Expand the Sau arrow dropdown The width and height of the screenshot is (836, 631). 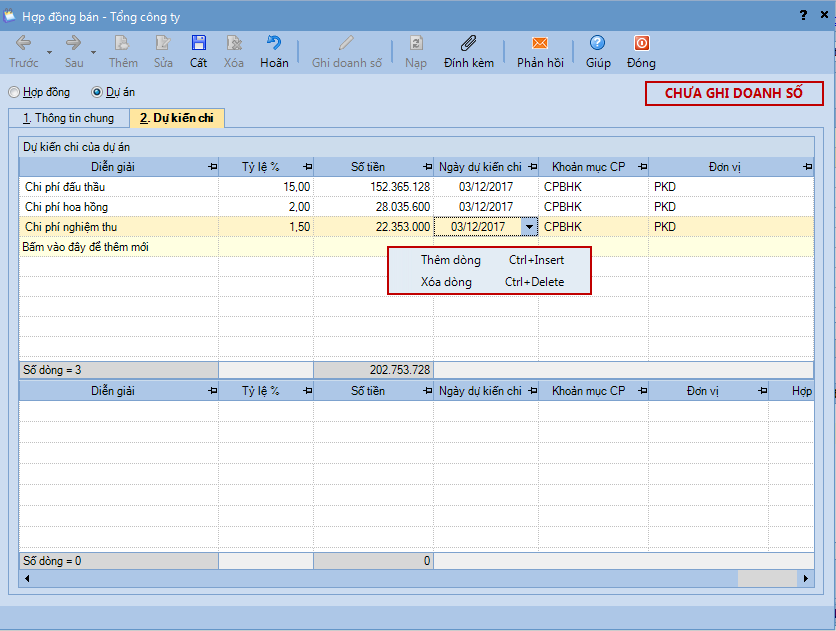tap(93, 52)
